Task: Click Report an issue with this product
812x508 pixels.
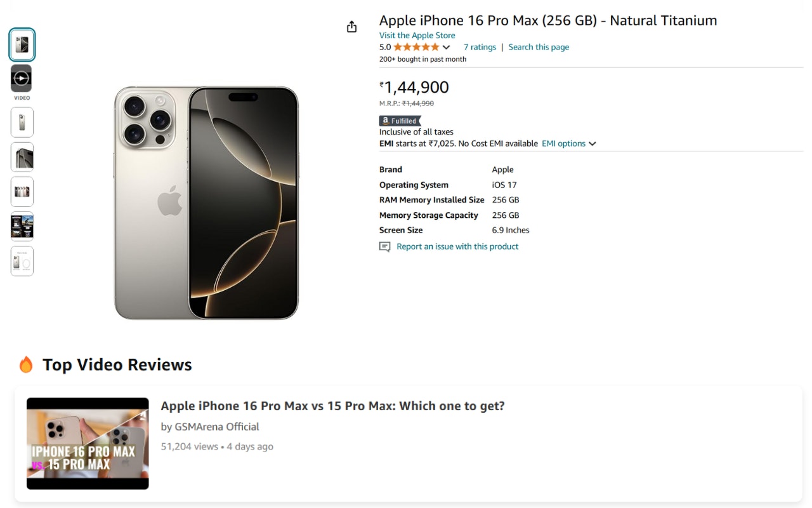Action: [x=457, y=246]
